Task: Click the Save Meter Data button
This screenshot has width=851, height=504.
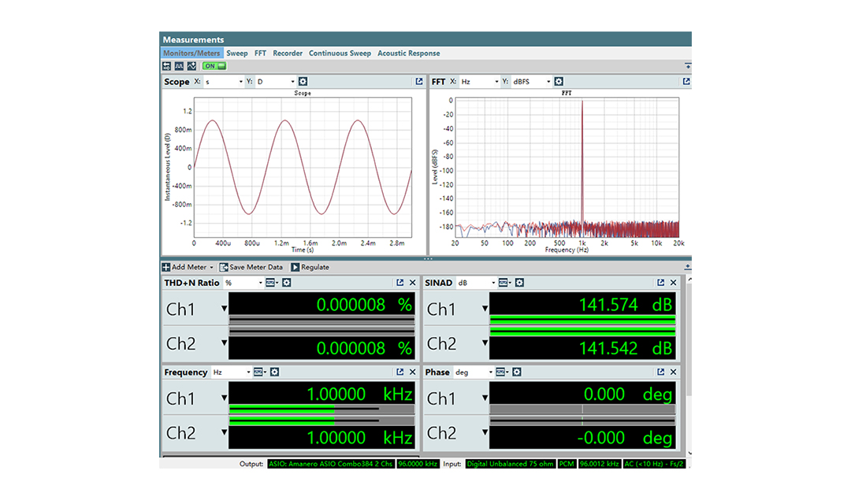Action: pyautogui.click(x=251, y=267)
